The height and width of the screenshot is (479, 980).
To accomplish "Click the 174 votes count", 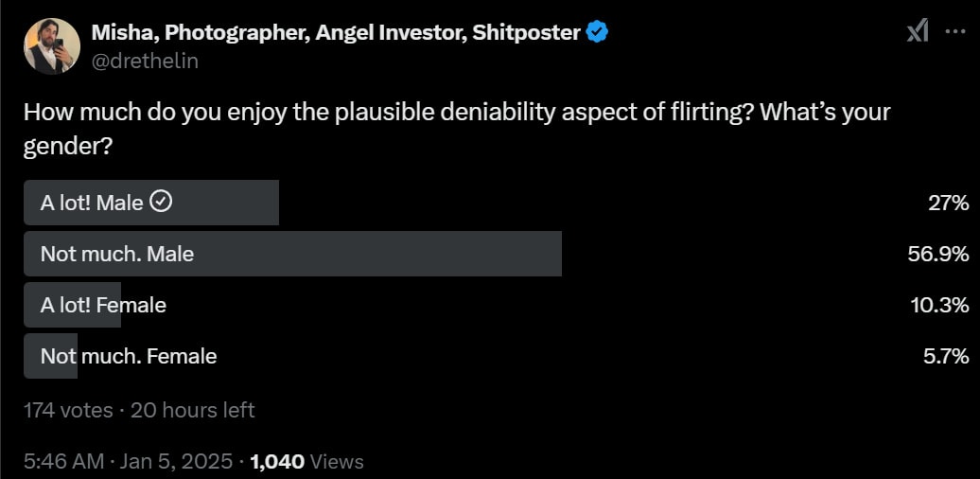I will 67,410.
